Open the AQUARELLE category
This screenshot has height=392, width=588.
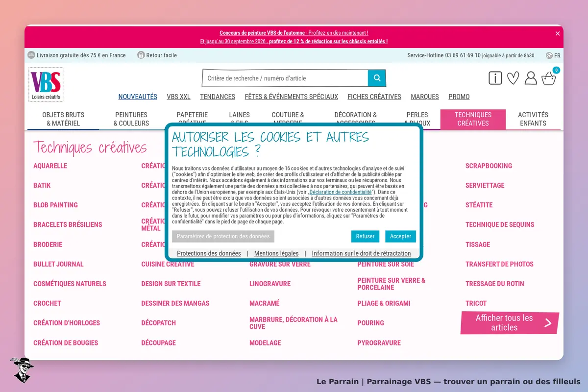(50, 166)
